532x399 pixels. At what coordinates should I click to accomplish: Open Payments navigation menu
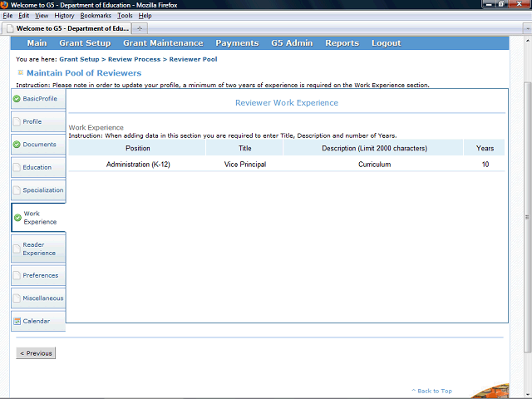click(x=237, y=43)
